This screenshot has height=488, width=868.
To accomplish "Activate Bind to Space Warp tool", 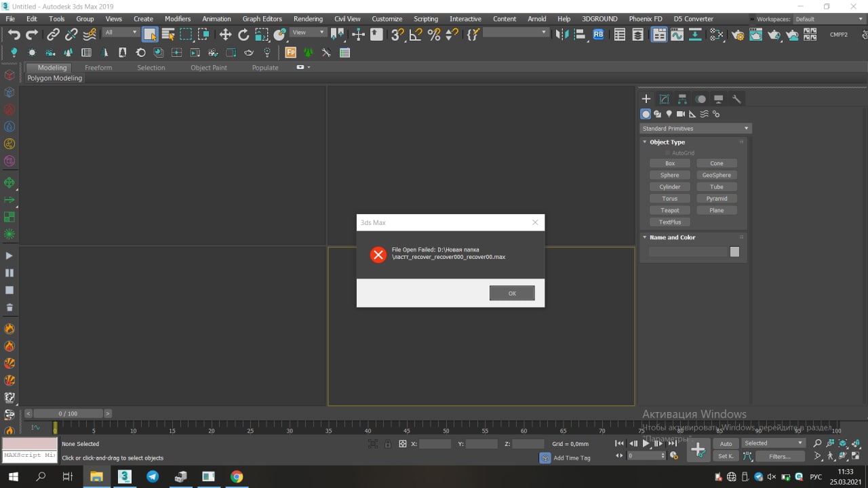I will 89,34.
